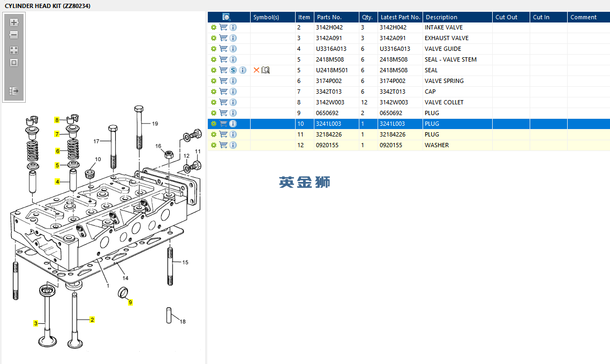Click the Qty. column header

click(x=368, y=17)
